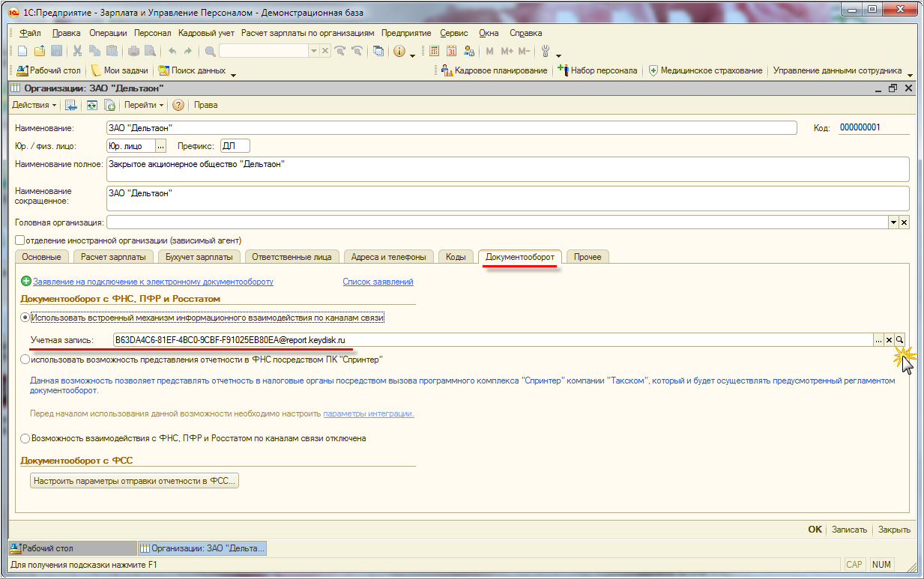Select 'Возможность взаимодействия ... отключена' radio button
The height and width of the screenshot is (579, 924).
pyautogui.click(x=25, y=438)
